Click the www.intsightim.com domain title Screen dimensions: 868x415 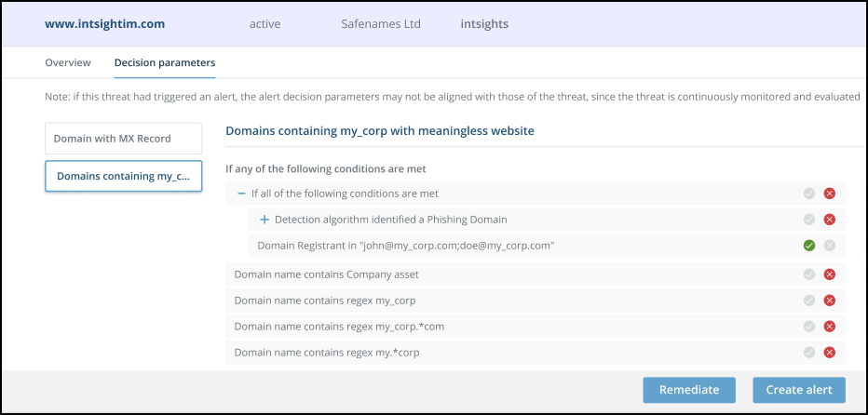coord(105,24)
